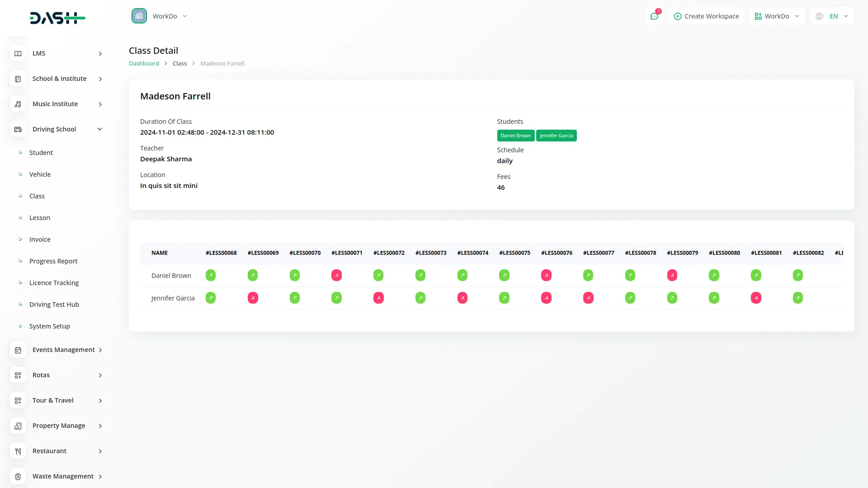
Task: Open the chat messages icon
Action: pos(654,16)
